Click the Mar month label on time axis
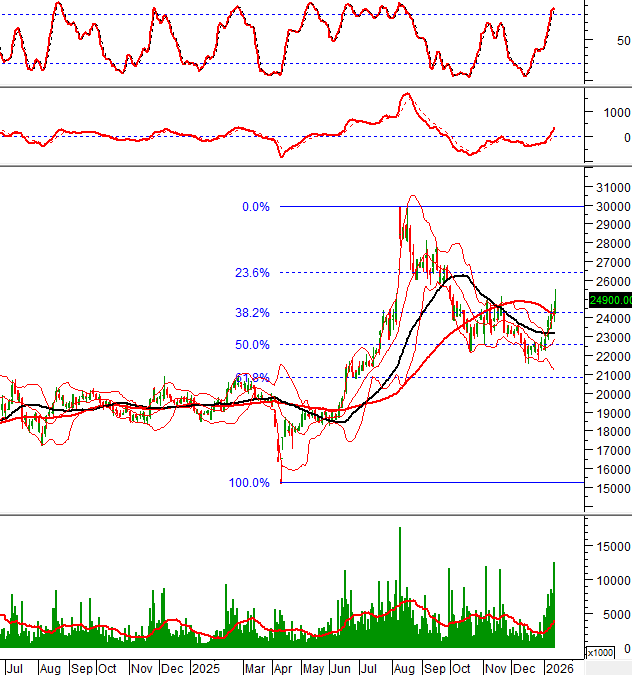632x675 pixels. [255, 667]
